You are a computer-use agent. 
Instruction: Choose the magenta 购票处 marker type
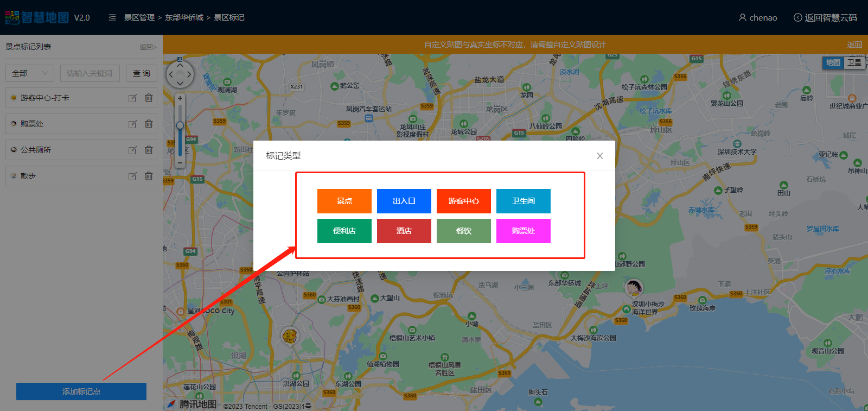pos(523,231)
